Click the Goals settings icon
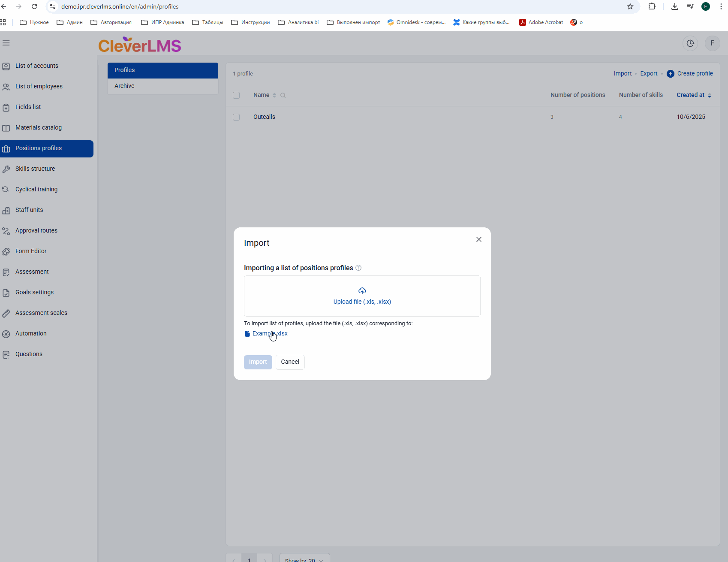728x562 pixels. coord(6,293)
